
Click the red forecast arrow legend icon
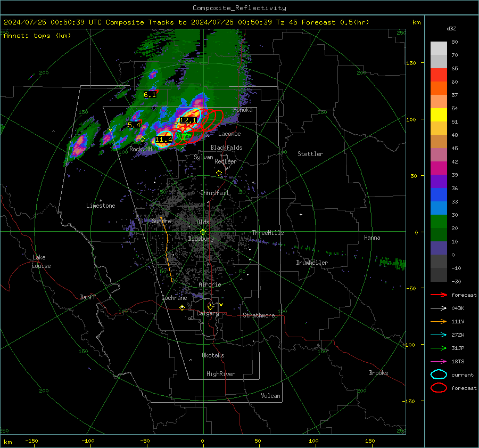[x=439, y=295]
